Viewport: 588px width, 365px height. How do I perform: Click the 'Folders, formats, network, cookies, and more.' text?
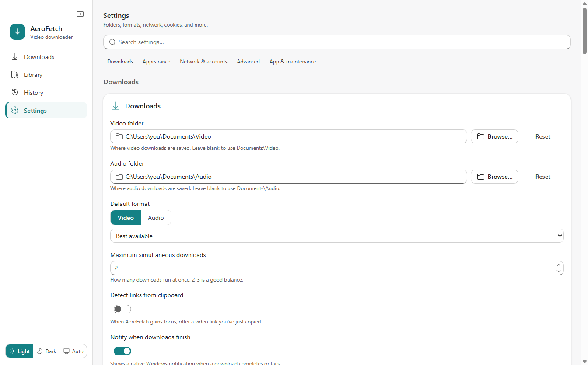coord(155,25)
